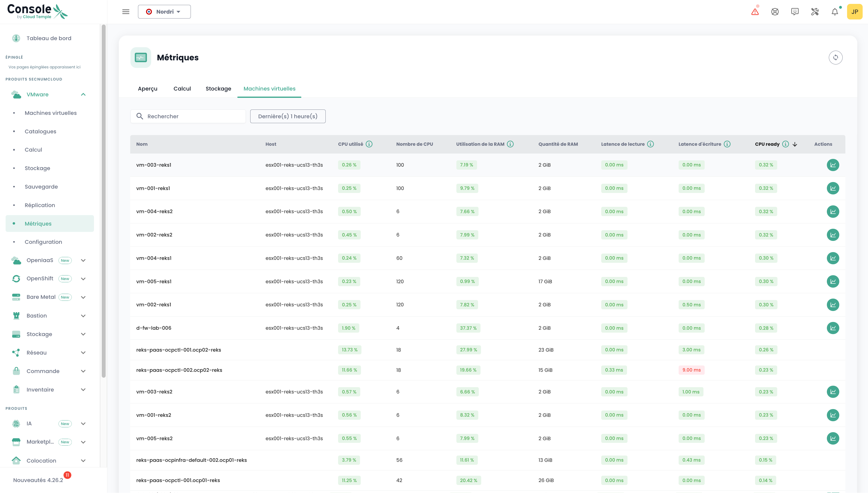Click the tools wrench icon
868x493 pixels.
pyautogui.click(x=815, y=12)
